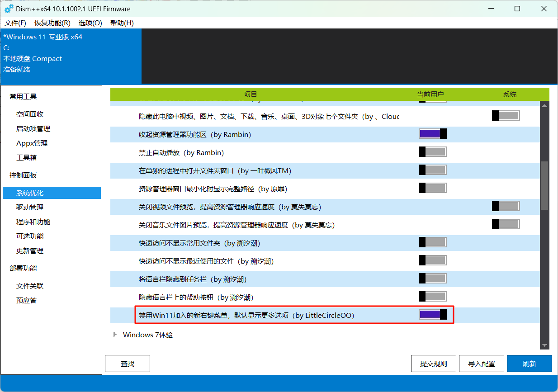The image size is (558, 392).
Task: Enable 隐藏语言栏上的帮助按钮 toggle
Action: [x=433, y=297]
